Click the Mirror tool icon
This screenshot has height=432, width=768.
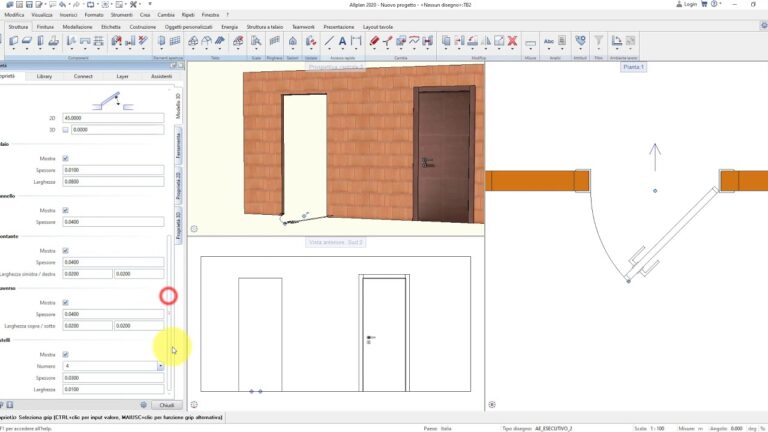click(x=486, y=41)
